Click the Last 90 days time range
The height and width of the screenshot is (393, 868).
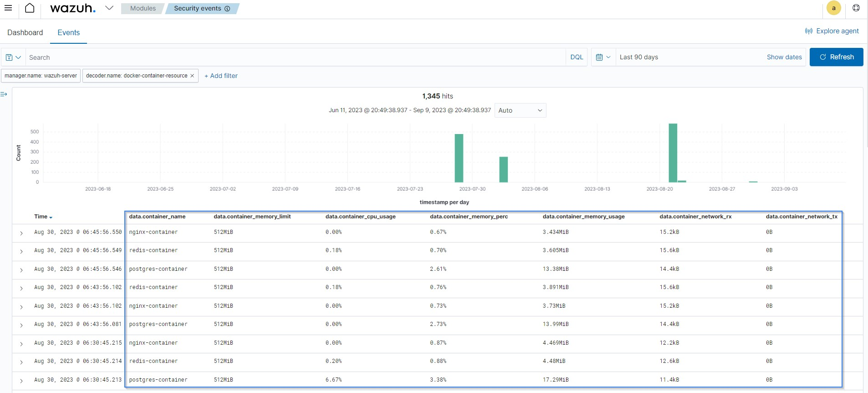pos(638,57)
